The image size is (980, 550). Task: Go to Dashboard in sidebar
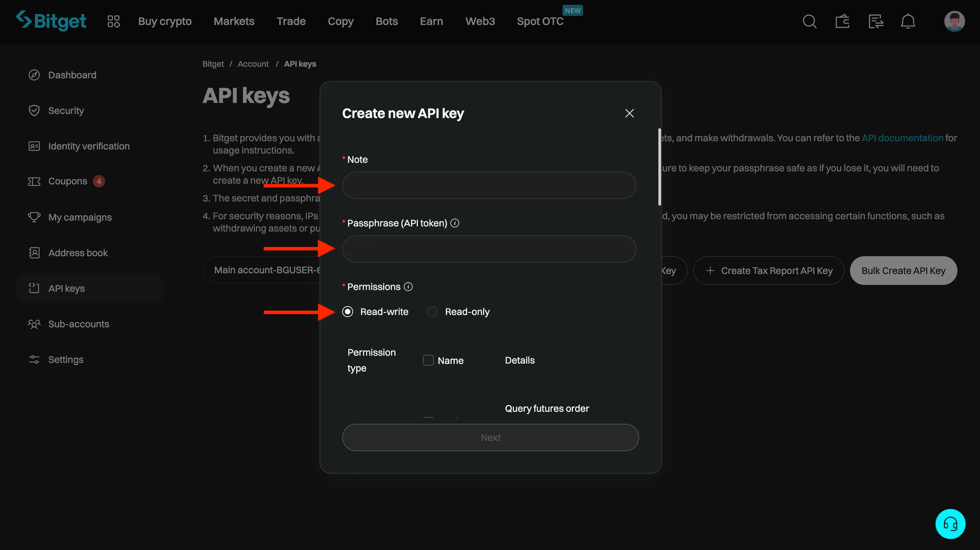tap(72, 75)
